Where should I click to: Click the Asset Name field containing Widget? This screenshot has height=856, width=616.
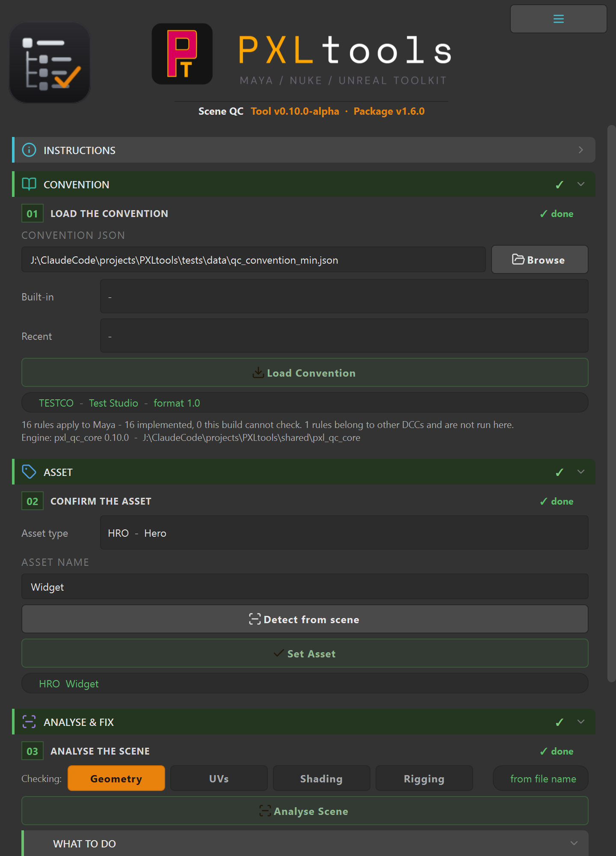tap(305, 587)
